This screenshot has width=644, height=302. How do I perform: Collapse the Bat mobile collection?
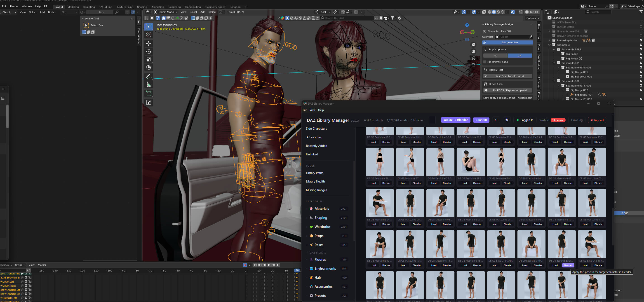click(550, 45)
